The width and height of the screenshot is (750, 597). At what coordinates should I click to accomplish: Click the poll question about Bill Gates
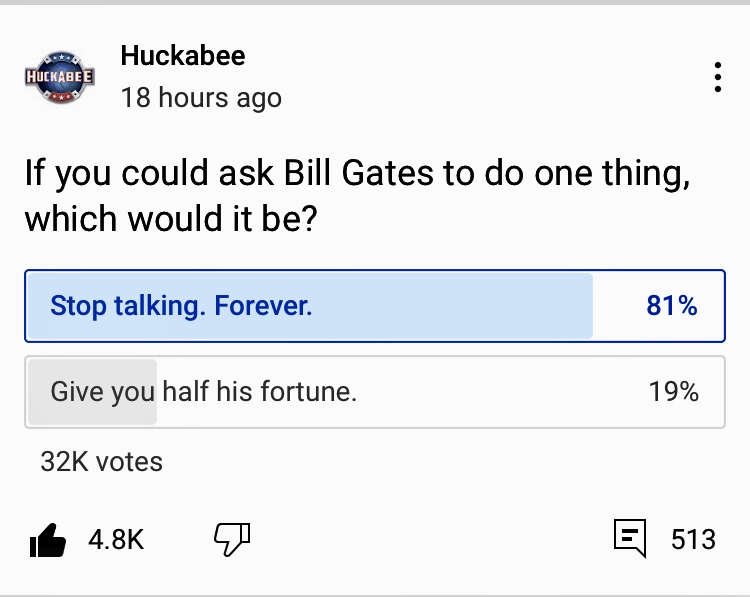coord(357,173)
